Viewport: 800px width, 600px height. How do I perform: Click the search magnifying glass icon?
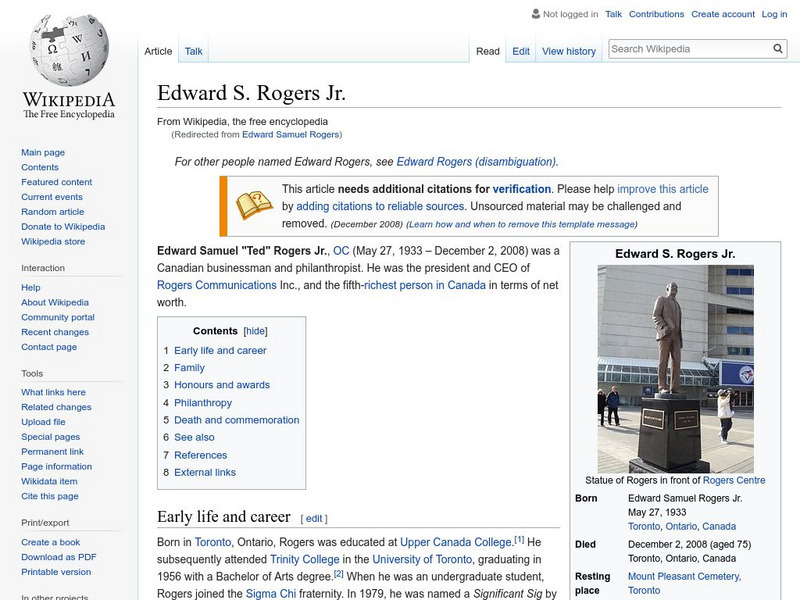[x=777, y=47]
